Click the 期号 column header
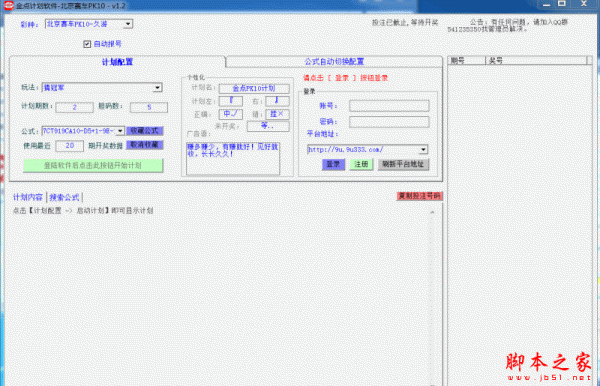This screenshot has width=600, height=386. (467, 60)
